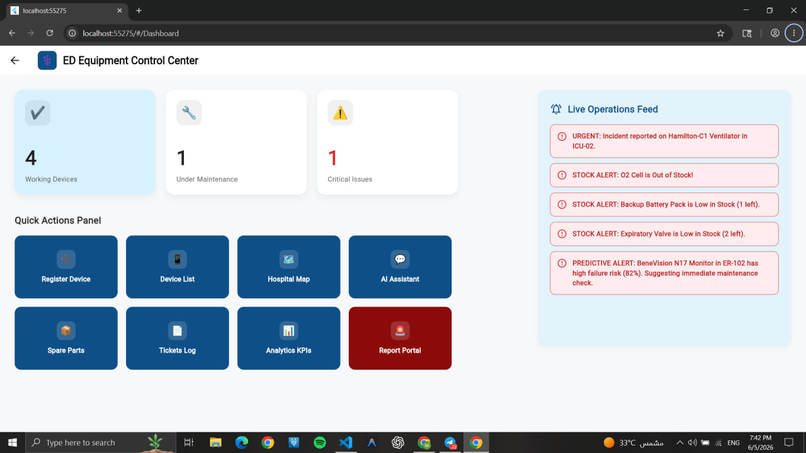
Task: Click the ENG language indicator
Action: coord(734,443)
